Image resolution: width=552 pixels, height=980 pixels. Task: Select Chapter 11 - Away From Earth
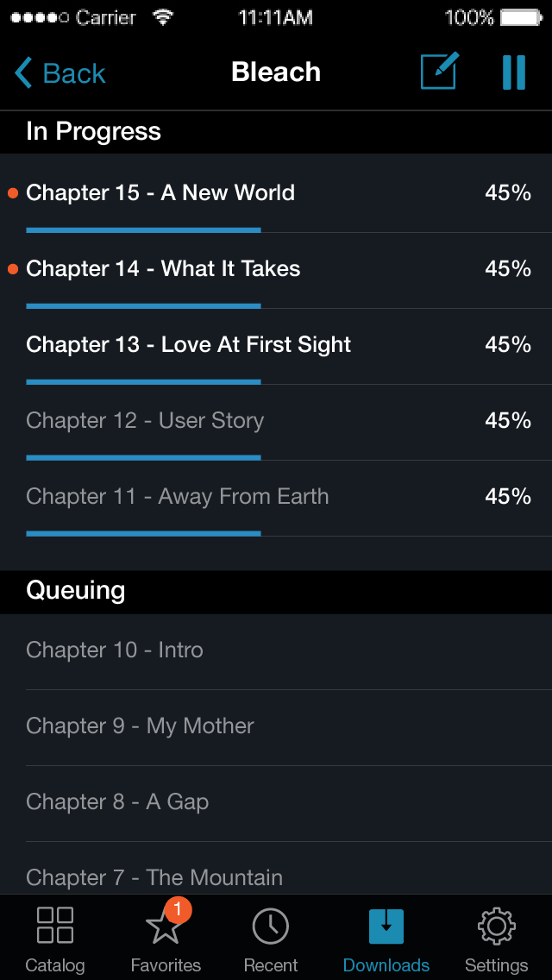(177, 496)
